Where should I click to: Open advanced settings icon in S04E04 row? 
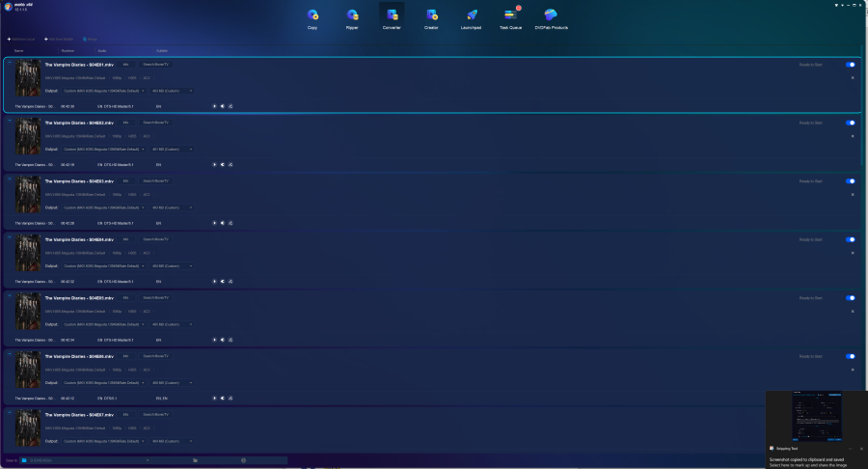223,281
